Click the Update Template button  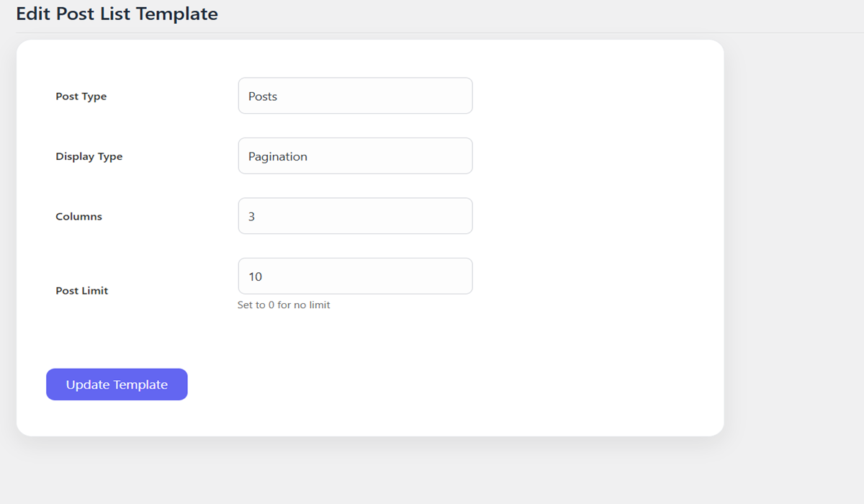(117, 384)
